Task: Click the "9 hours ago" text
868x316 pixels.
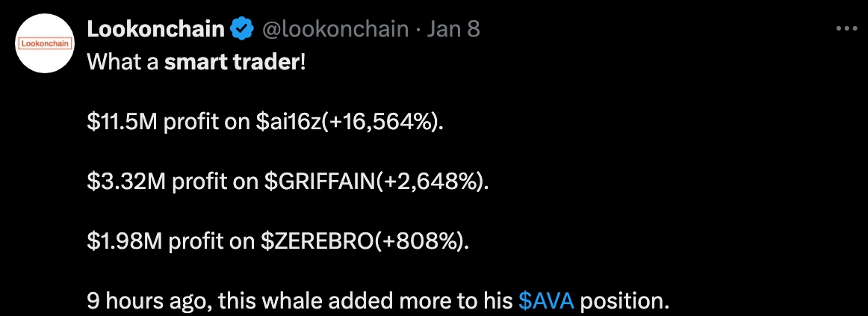Action: [x=140, y=302]
